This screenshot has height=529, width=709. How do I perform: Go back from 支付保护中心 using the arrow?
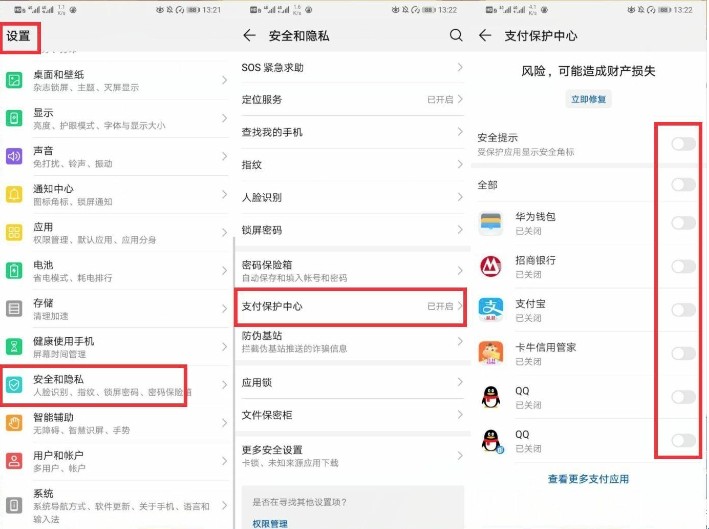486,35
